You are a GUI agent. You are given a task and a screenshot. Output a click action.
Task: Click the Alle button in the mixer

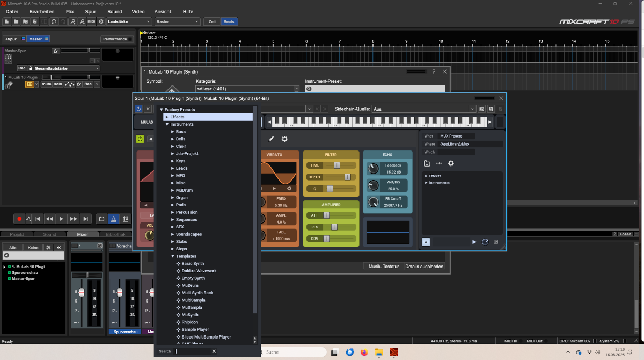pos(13,247)
